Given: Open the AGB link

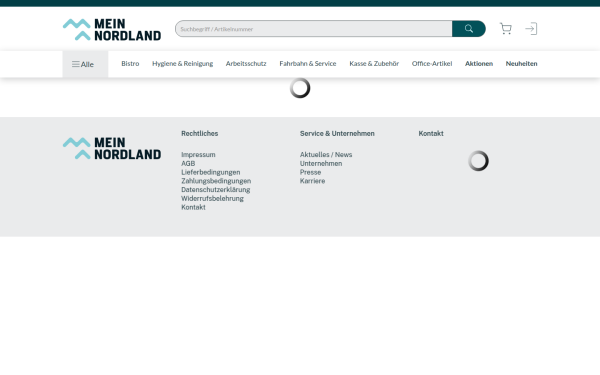Looking at the screenshot, I should (x=188, y=163).
